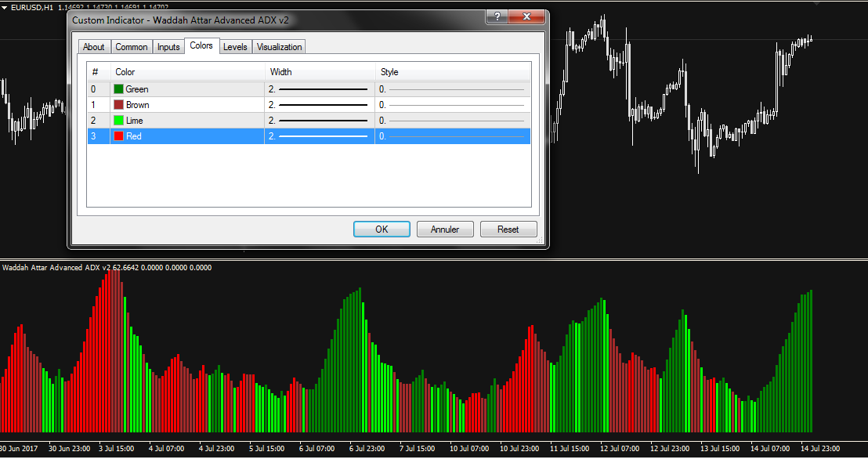Viewport: 868px width, 459px height.
Task: Open the width selector for Lime row
Action: tap(320, 120)
